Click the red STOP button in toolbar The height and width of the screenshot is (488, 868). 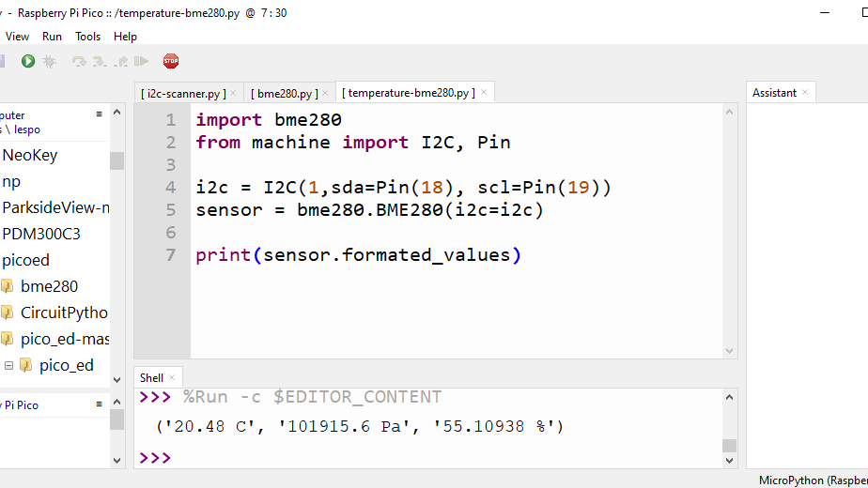click(170, 61)
